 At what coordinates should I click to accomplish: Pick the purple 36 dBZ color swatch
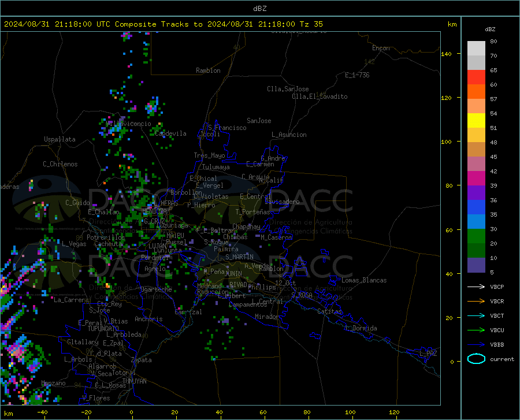click(476, 193)
